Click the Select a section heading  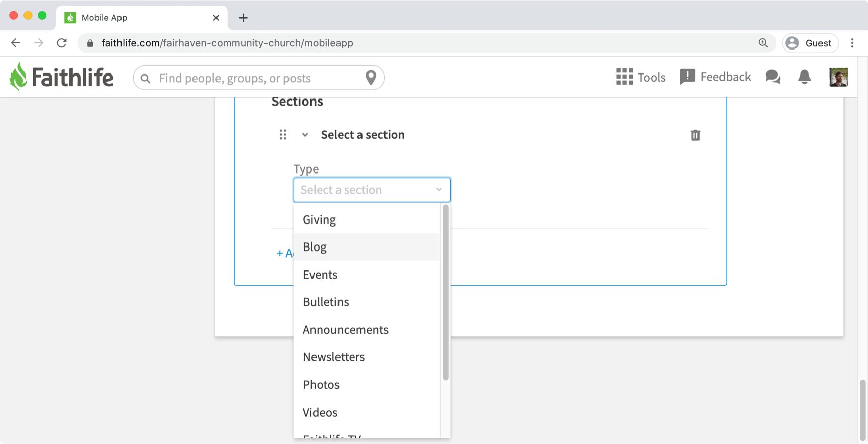click(363, 135)
